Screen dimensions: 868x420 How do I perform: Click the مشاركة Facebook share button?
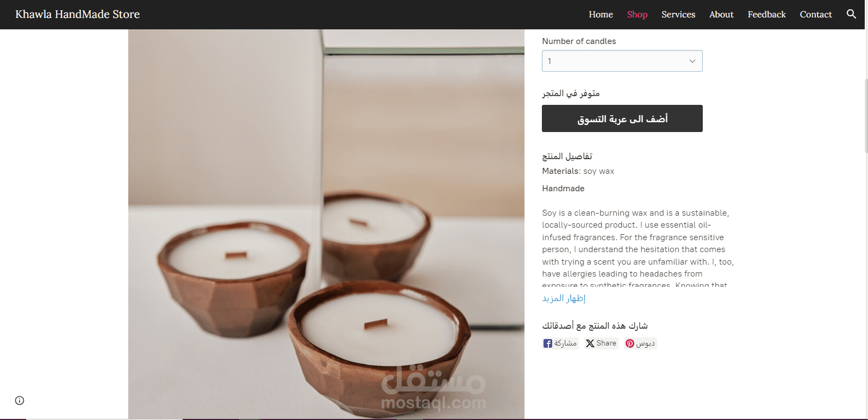point(560,343)
